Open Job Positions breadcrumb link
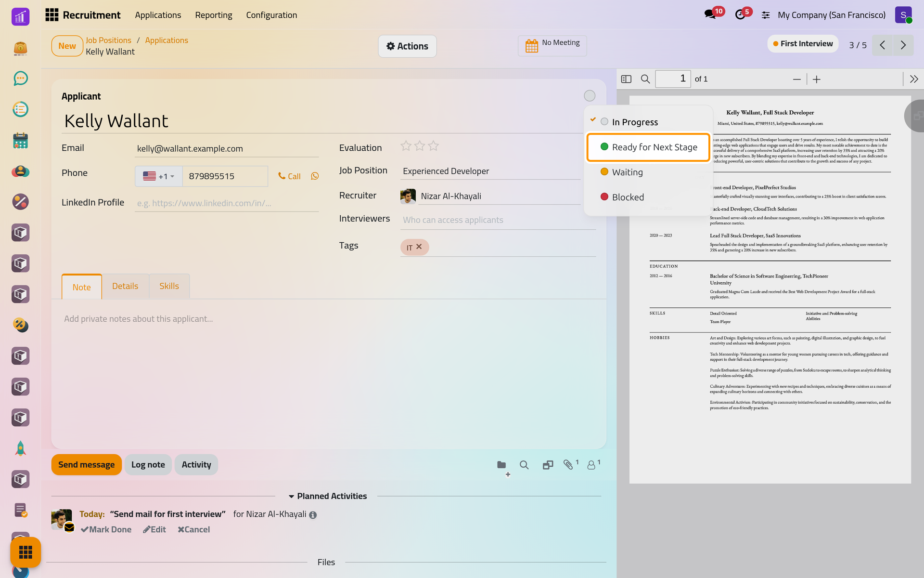The width and height of the screenshot is (924, 578). point(108,40)
